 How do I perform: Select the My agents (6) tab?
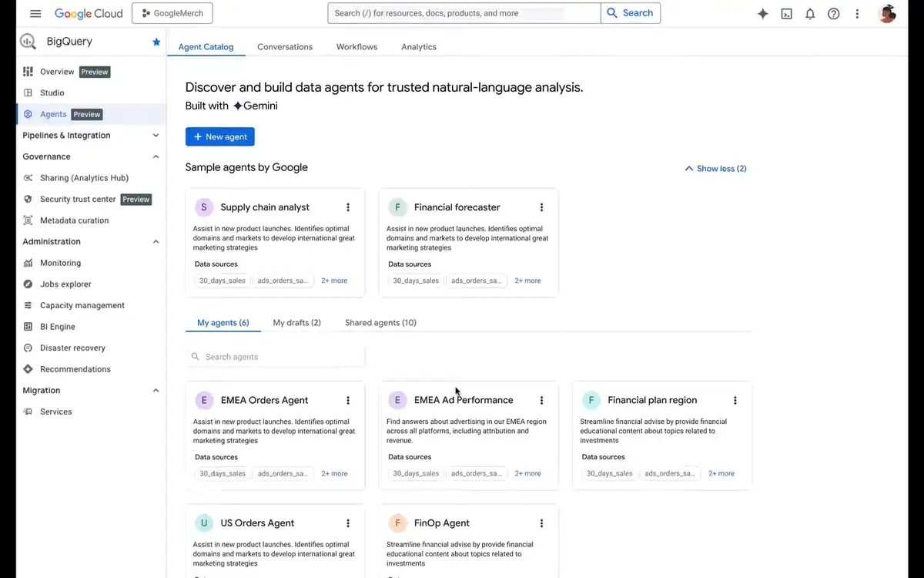click(223, 322)
